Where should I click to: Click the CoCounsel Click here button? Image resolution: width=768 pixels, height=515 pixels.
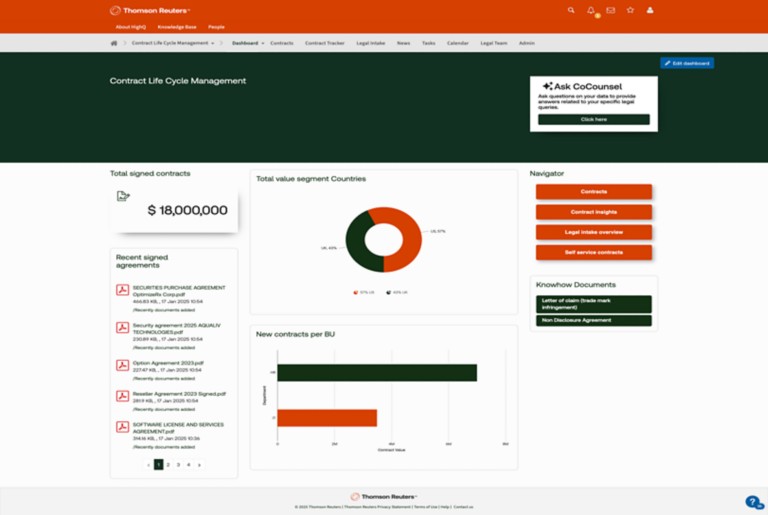pyautogui.click(x=594, y=119)
